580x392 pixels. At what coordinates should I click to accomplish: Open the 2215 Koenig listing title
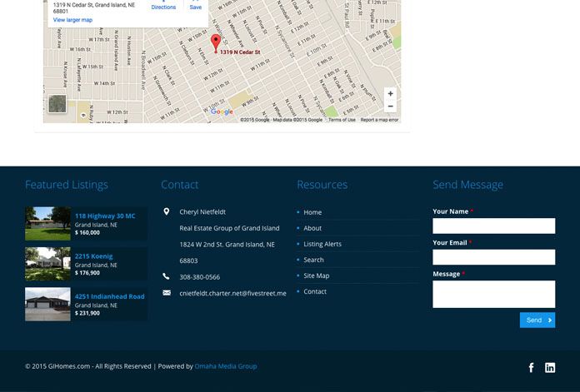click(x=93, y=256)
